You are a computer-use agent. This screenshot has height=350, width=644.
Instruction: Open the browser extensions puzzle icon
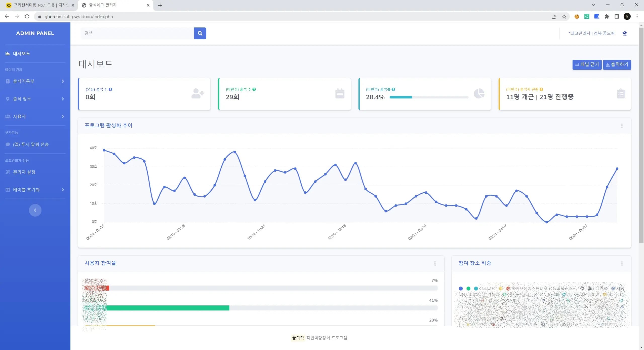607,17
